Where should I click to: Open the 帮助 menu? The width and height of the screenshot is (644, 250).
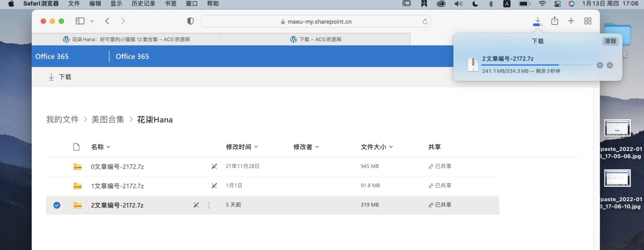click(213, 4)
